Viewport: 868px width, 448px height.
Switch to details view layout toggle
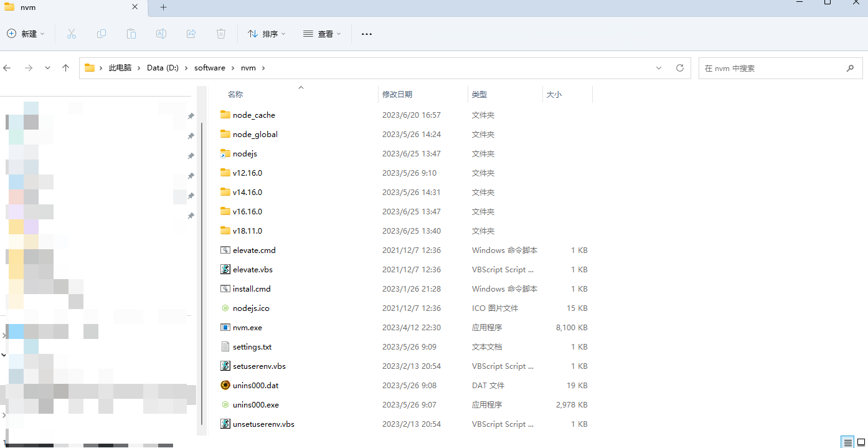pyautogui.click(x=847, y=442)
